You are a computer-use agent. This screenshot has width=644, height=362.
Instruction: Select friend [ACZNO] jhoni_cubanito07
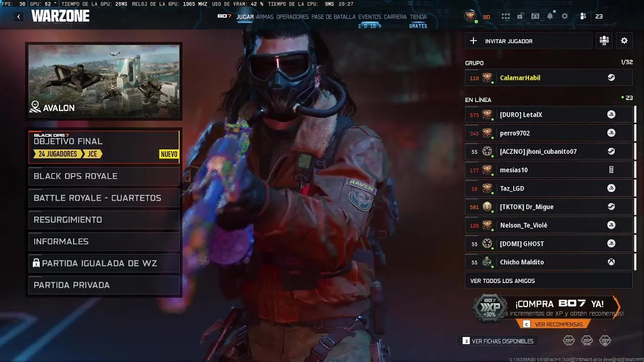[548, 151]
